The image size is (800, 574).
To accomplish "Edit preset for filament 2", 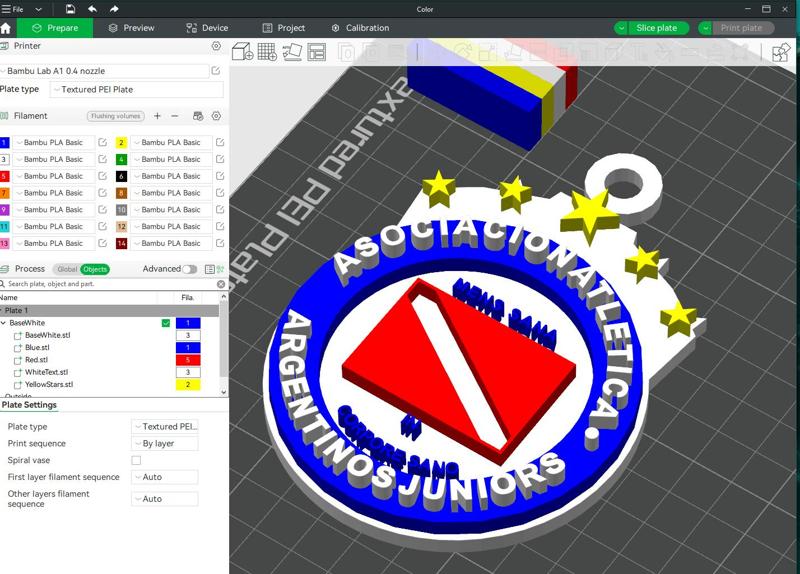I will coord(220,142).
